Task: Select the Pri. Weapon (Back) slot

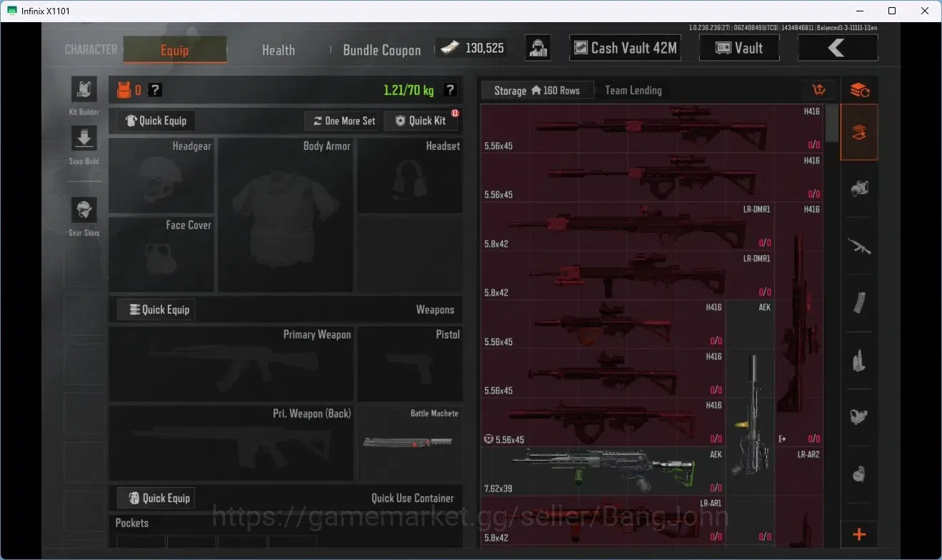Action: (x=231, y=443)
